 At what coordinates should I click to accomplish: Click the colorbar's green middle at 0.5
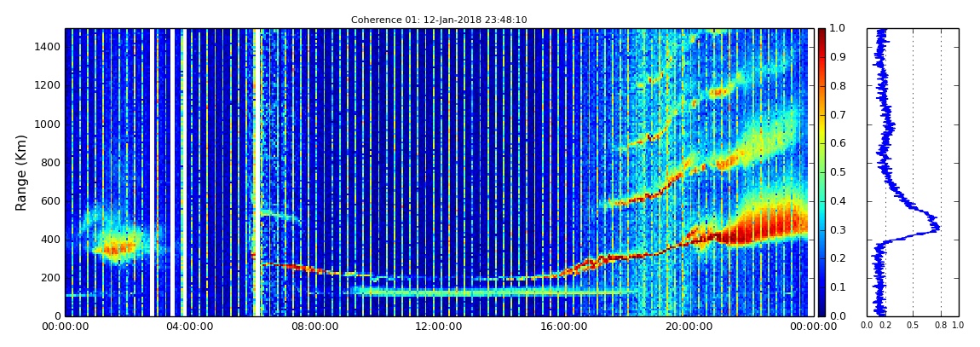pos(821,172)
